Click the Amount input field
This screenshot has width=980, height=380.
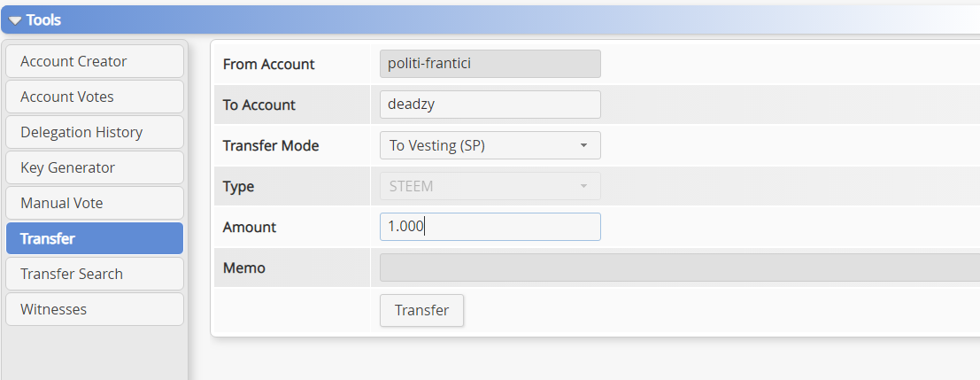(490, 227)
